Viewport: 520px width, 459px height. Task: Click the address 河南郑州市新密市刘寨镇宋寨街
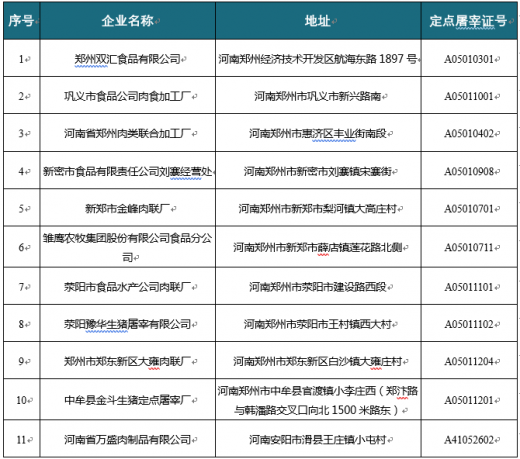tap(318, 171)
